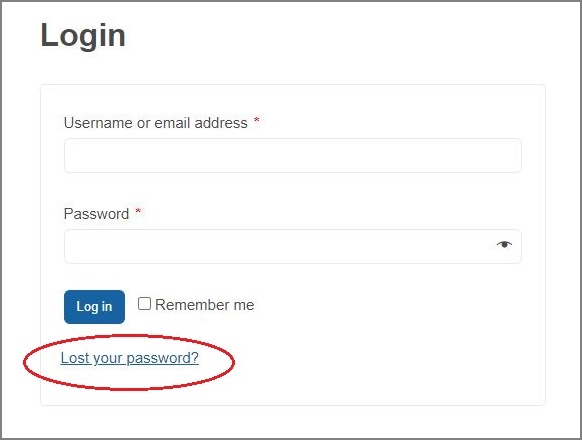582x440 pixels.
Task: Click the word "password?" in the link
Action: coord(163,358)
